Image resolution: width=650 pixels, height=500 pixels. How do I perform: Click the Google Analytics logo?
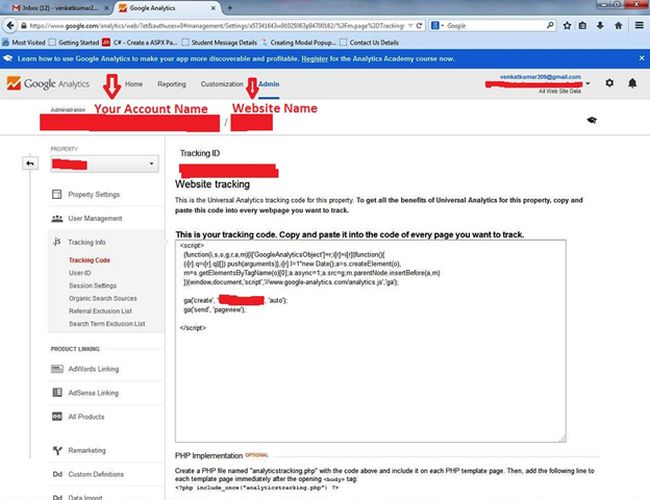(48, 83)
